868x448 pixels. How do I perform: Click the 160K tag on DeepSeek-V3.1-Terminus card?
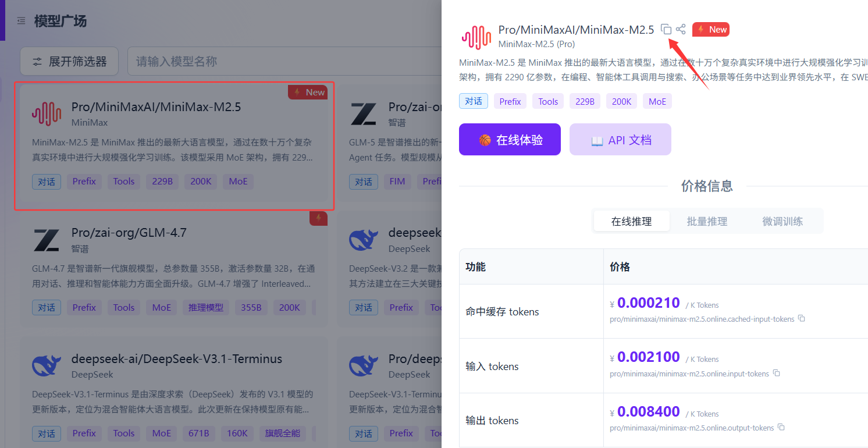tap(237, 433)
